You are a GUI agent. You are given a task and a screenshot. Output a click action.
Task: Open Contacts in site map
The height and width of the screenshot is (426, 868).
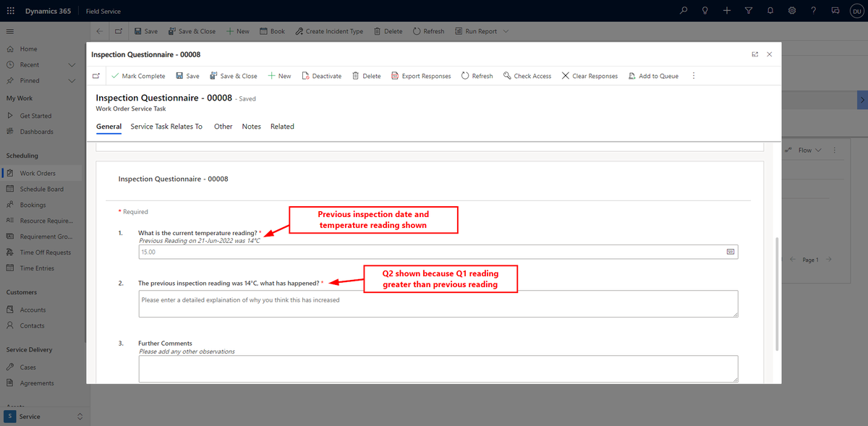point(32,325)
